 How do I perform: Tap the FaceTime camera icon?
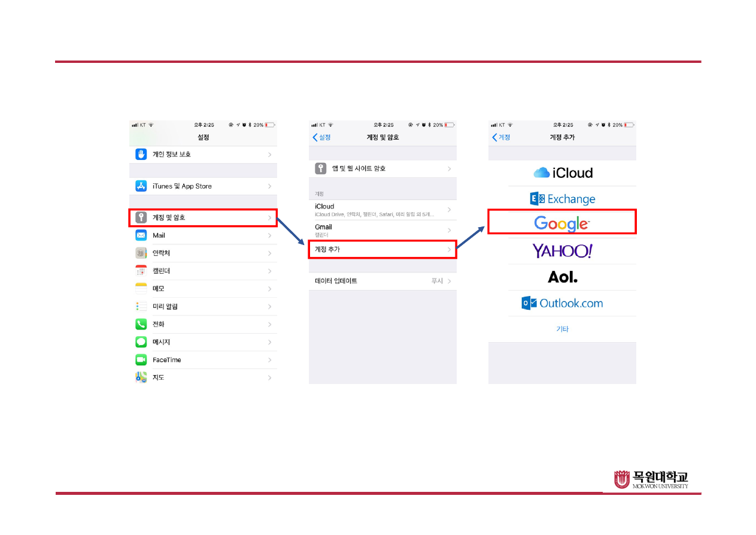tap(141, 359)
